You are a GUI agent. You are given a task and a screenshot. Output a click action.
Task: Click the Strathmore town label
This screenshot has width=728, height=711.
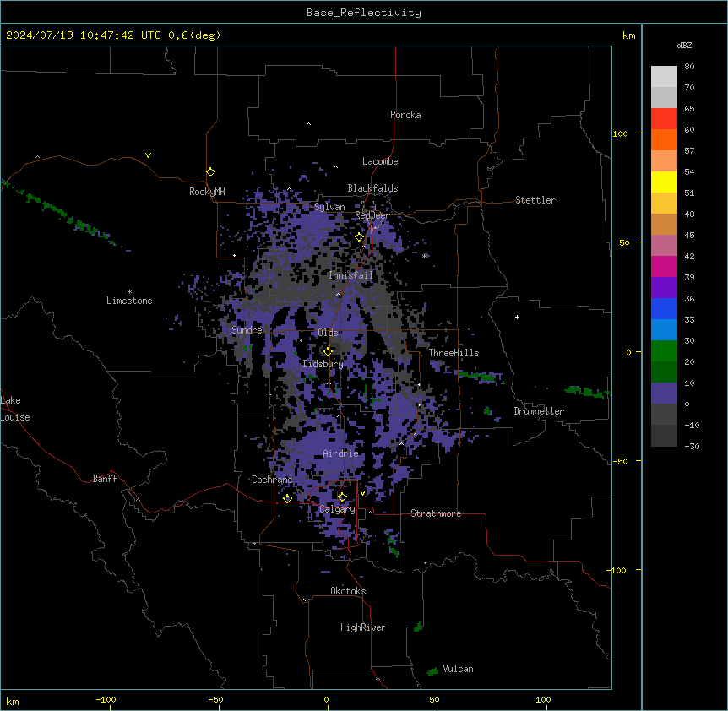tap(436, 513)
